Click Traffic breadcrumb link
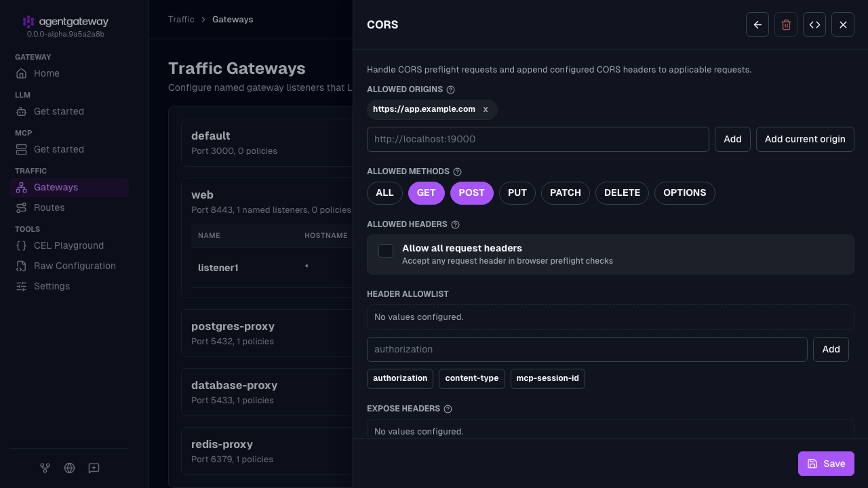Viewport: 868px width, 488px height. 181,20
